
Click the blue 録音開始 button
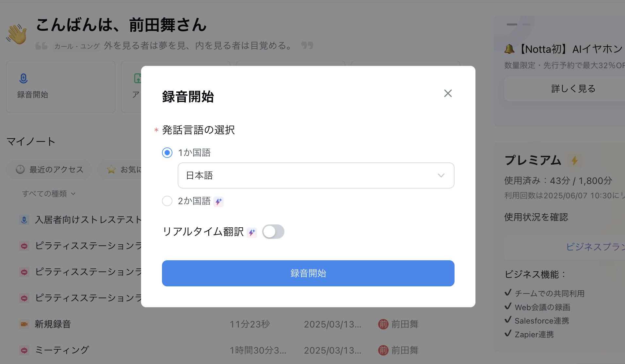[308, 273]
